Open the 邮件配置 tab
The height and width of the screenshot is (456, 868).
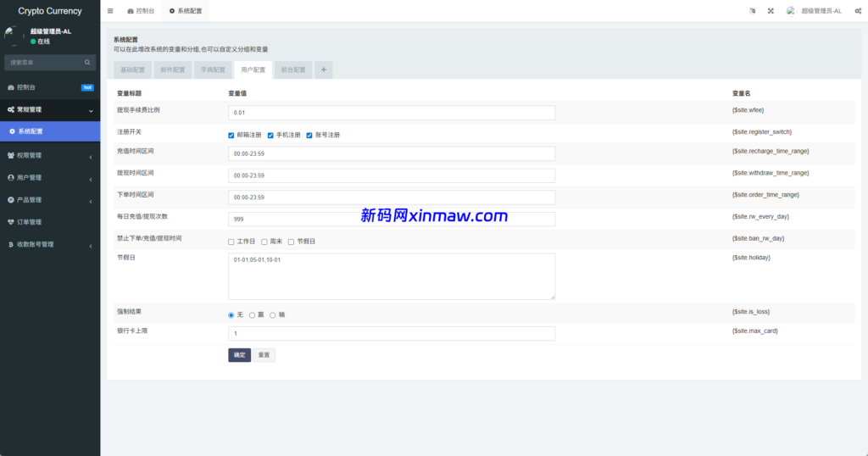click(x=173, y=70)
